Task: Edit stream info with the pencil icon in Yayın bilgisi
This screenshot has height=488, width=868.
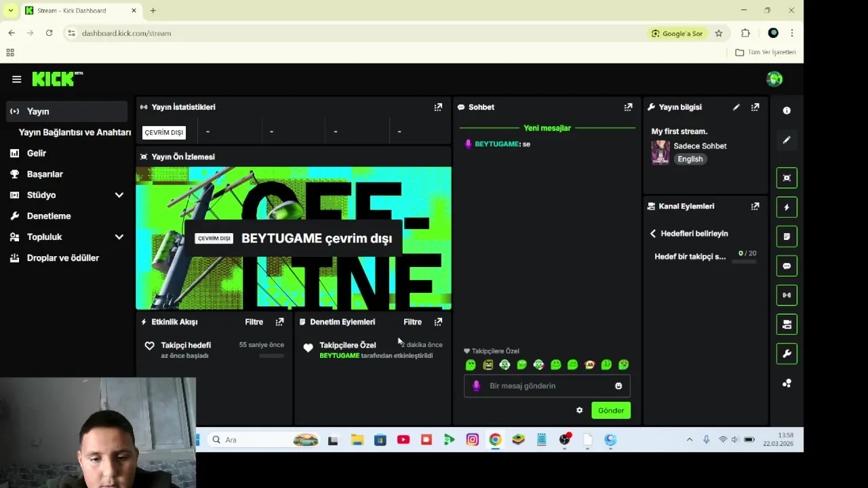Action: [736, 107]
